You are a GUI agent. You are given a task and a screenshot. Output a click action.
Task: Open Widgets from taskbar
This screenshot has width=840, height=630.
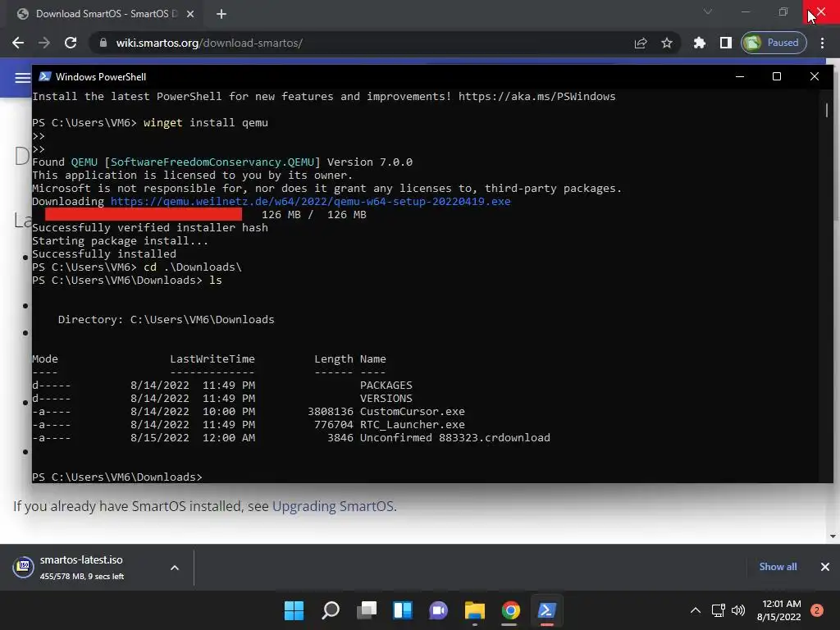coord(403,610)
